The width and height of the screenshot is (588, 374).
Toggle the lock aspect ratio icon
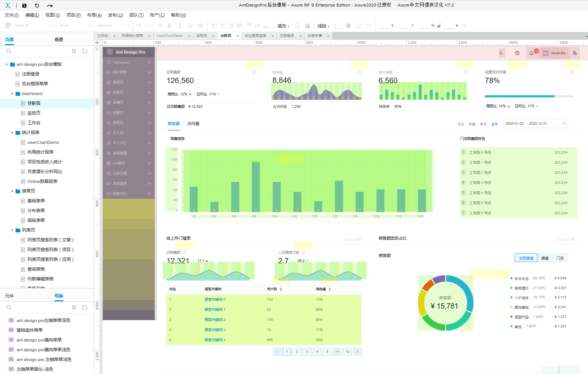[439, 26]
